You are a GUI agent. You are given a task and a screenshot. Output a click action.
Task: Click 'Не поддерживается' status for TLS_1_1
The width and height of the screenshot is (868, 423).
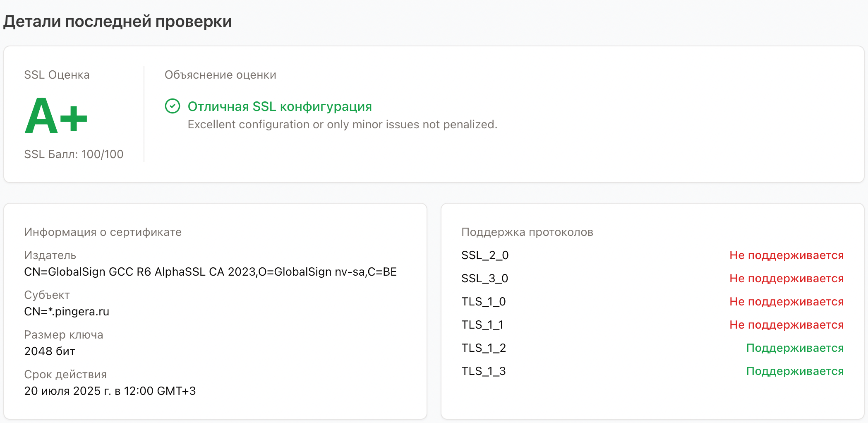tap(786, 325)
